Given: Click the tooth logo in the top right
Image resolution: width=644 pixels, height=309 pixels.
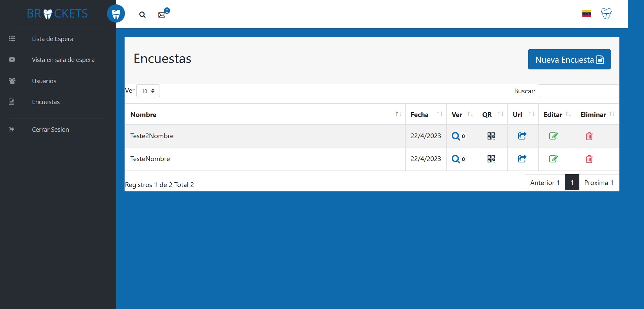Looking at the screenshot, I should pos(606,14).
